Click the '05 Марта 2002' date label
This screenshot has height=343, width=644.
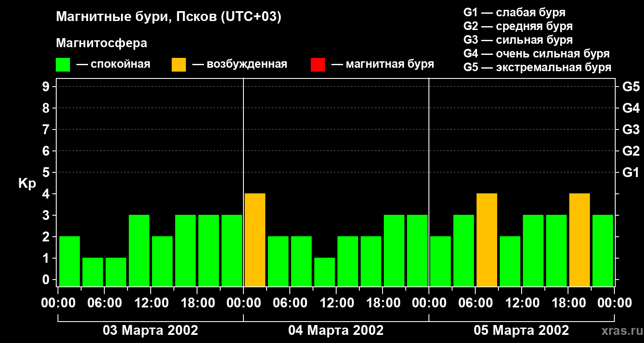[x=521, y=331]
